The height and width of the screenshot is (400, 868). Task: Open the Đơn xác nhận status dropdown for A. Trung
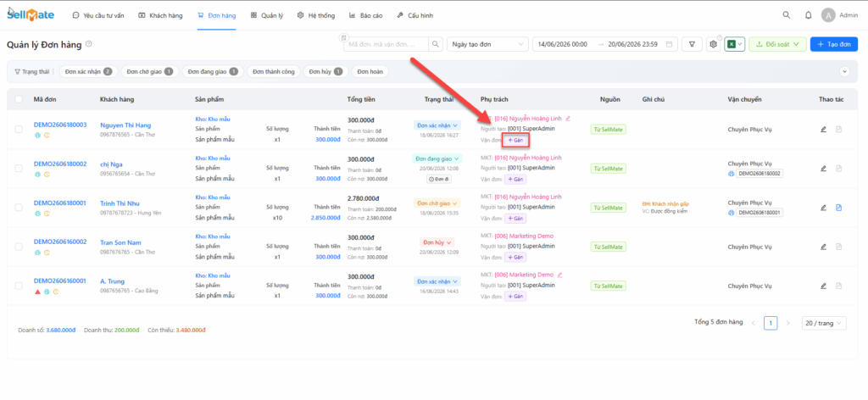pos(437,281)
